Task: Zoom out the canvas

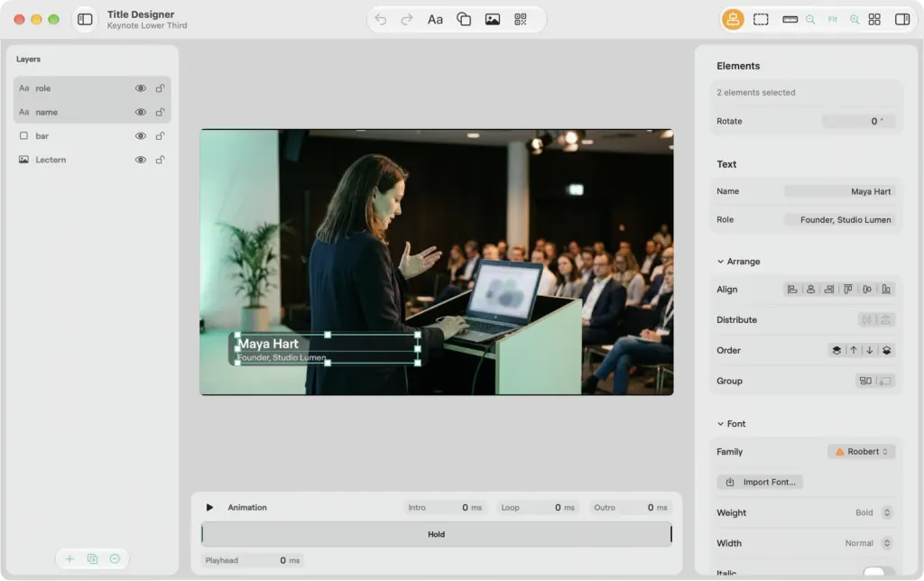Action: pos(811,20)
